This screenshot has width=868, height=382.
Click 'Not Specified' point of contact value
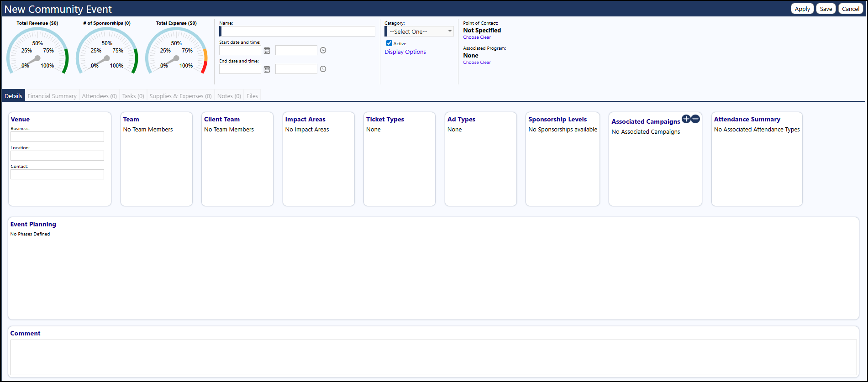tap(482, 30)
